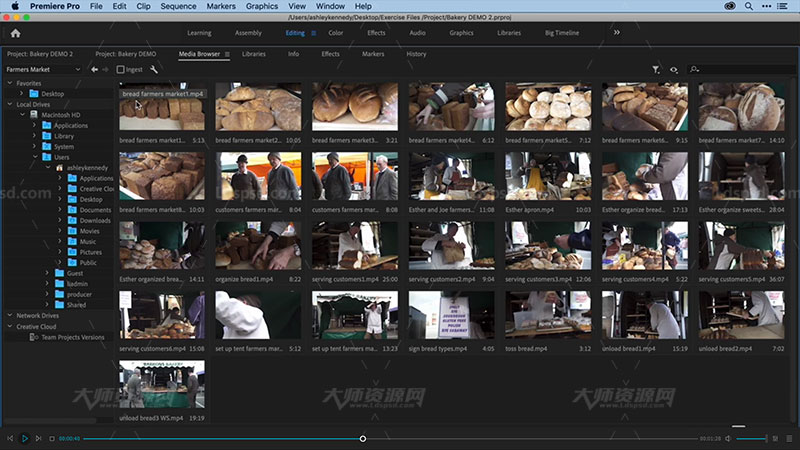This screenshot has height=450, width=800.
Task: Select the Esther apron.mp4 thumbnail
Action: (548, 176)
